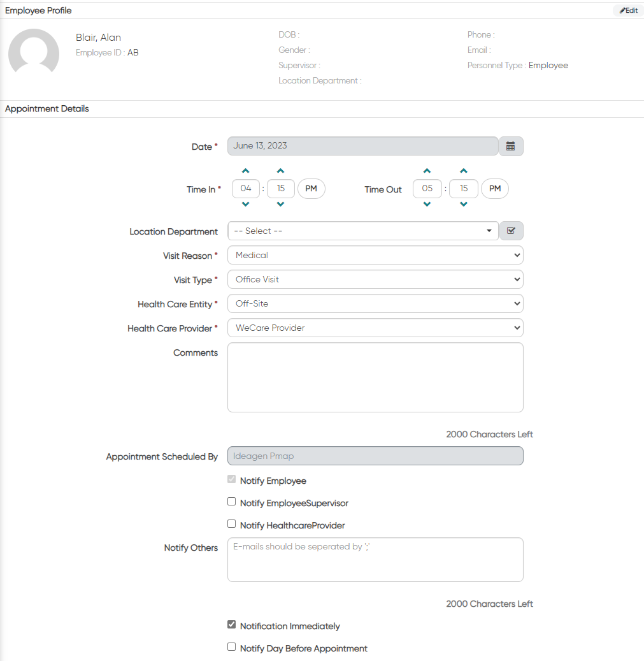Screen dimensions: 644x661
Task: Click the Appointment Details section header
Action: [x=47, y=109]
